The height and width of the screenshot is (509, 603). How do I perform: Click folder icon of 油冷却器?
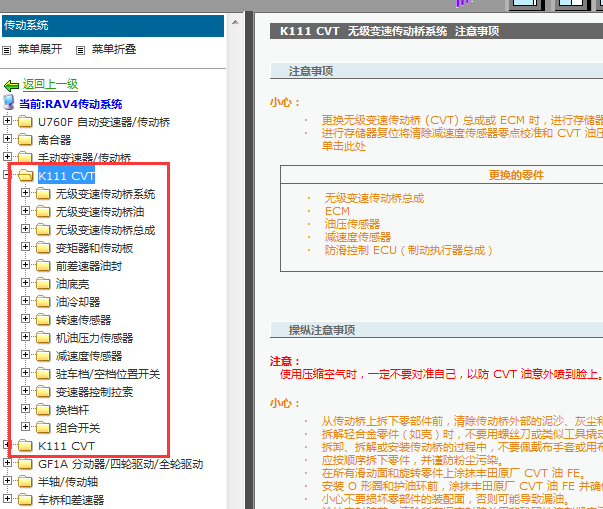point(43,301)
